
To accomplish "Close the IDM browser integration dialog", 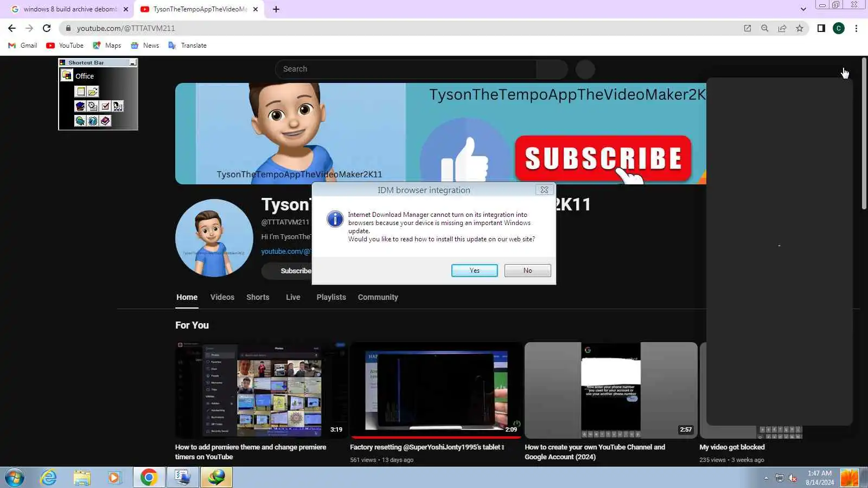I will pos(544,190).
